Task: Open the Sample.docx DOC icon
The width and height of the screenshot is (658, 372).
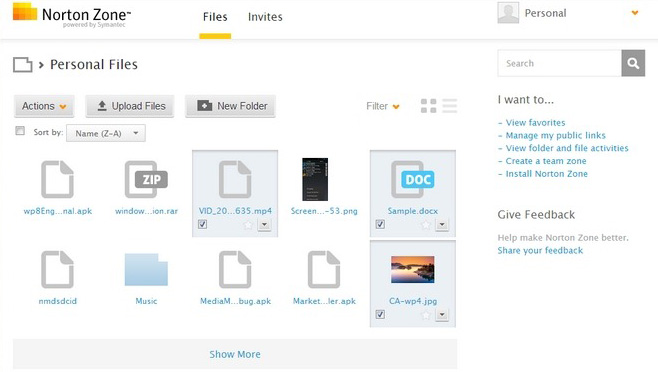Action: (413, 179)
